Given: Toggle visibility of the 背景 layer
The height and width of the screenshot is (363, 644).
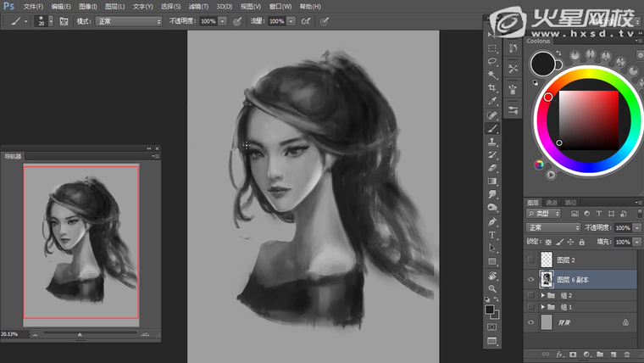Looking at the screenshot, I should coord(530,322).
